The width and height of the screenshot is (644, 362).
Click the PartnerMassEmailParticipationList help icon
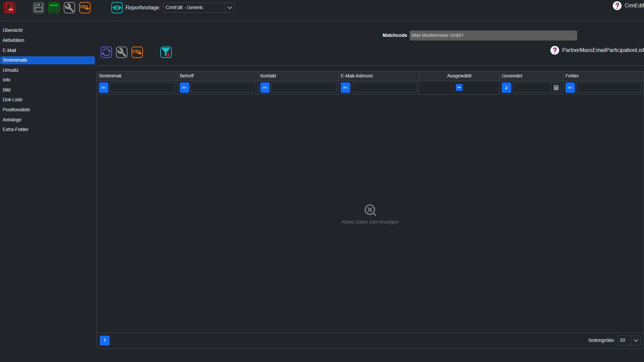pos(555,50)
